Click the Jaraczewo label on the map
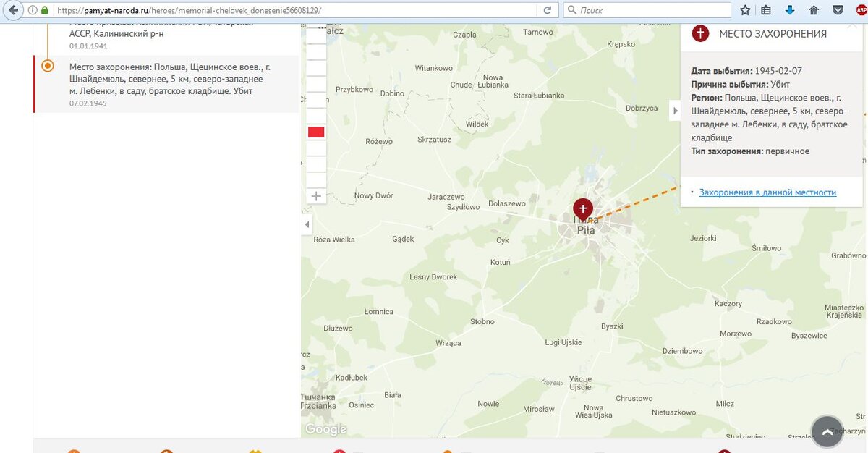This screenshot has height=453, width=868. [446, 196]
